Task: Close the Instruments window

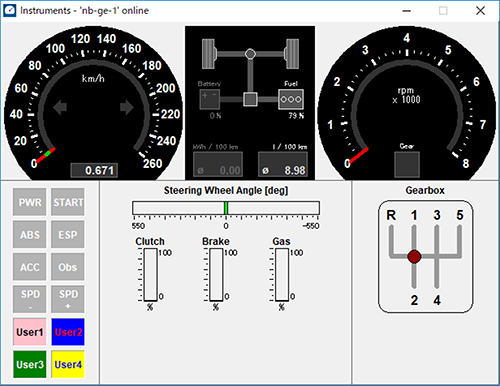Action: click(x=480, y=11)
